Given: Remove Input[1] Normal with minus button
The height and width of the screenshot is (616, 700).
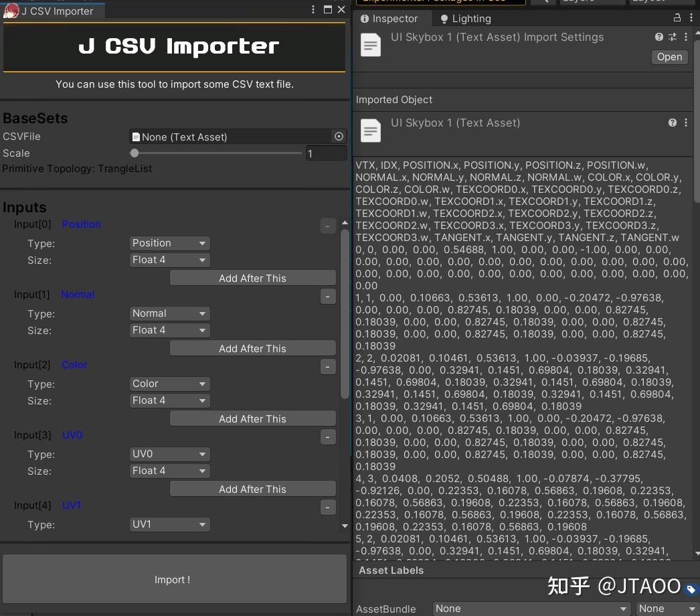Looking at the screenshot, I should coord(328,296).
